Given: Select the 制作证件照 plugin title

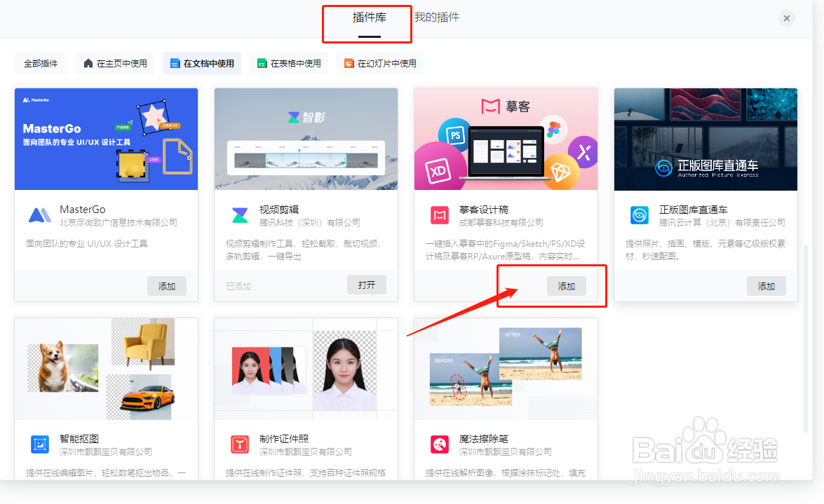Looking at the screenshot, I should click(284, 439).
